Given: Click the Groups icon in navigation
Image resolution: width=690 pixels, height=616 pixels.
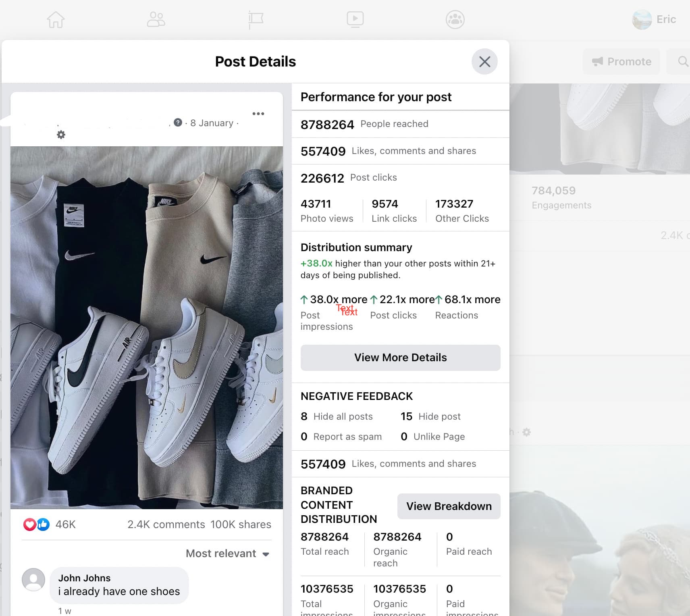Looking at the screenshot, I should (x=455, y=19).
